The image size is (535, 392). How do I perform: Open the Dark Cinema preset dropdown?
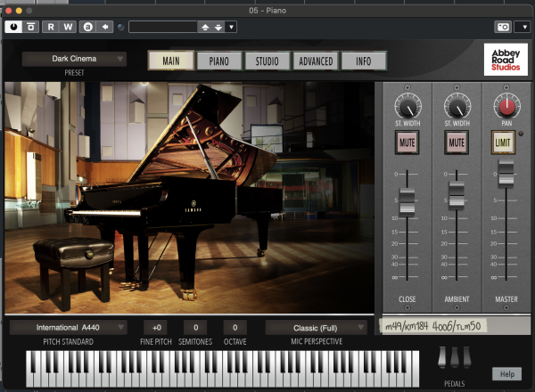74,60
